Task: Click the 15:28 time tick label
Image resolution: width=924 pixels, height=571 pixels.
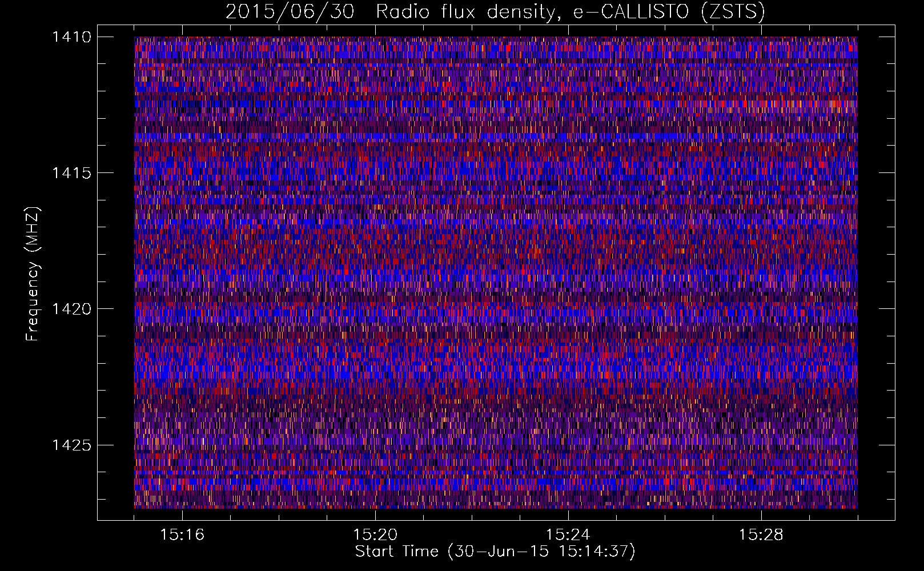Action: (x=761, y=535)
